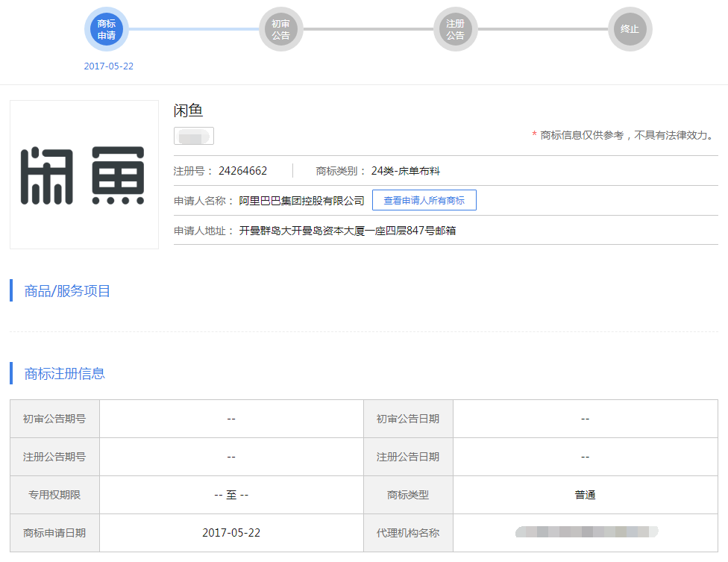Click the 注册公告日期 table header cell
This screenshot has width=728, height=562.
tap(408, 457)
